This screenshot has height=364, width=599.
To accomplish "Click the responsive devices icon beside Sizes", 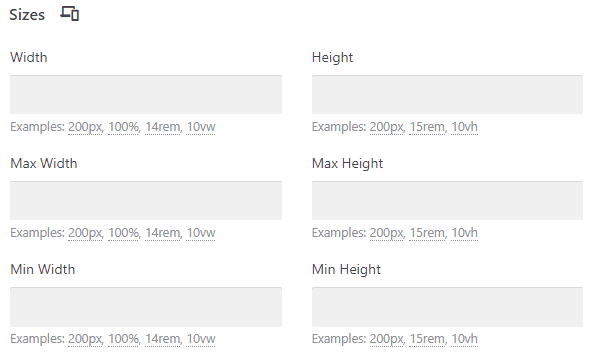I will coord(70,14).
